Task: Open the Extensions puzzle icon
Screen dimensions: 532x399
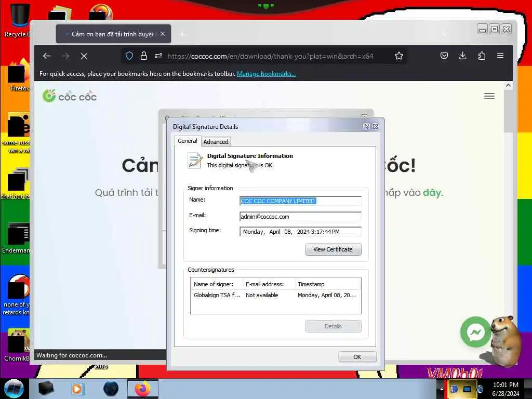Action: click(x=482, y=56)
